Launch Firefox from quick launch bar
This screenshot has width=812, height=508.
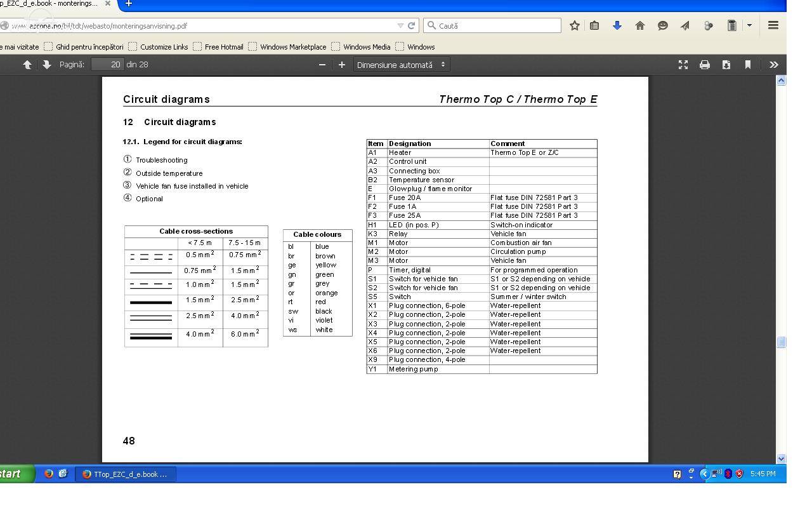click(x=49, y=474)
